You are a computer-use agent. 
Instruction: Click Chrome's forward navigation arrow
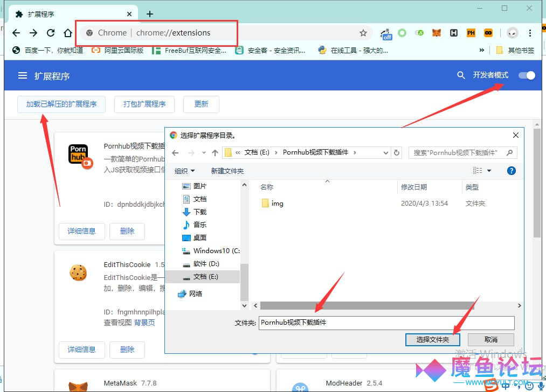[x=33, y=33]
